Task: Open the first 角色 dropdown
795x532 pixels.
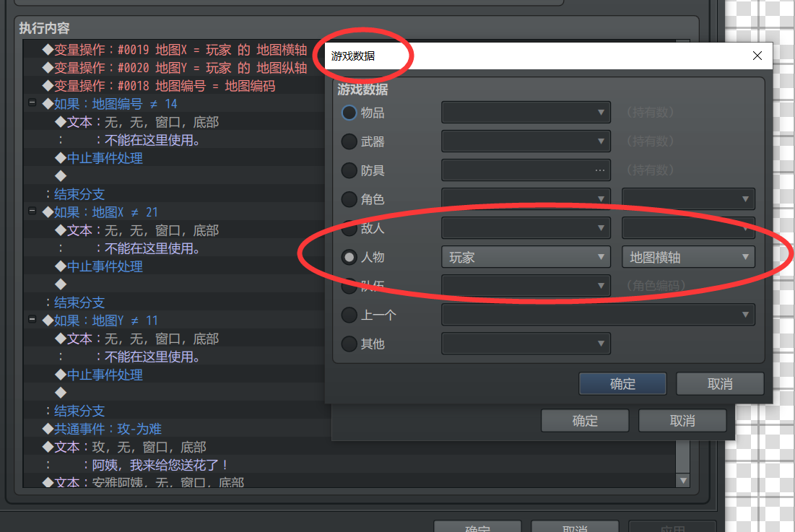Action: click(x=526, y=199)
